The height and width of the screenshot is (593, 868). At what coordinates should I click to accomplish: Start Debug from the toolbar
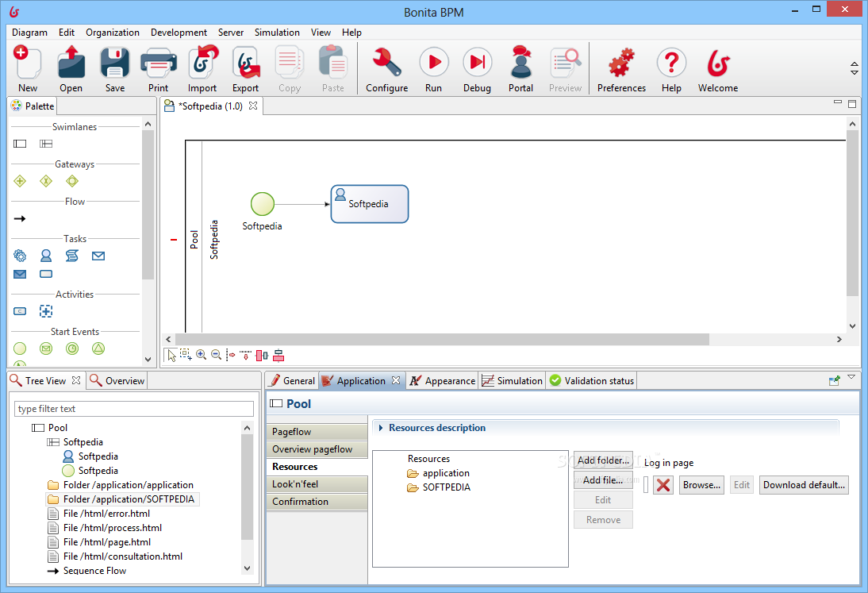pyautogui.click(x=477, y=63)
